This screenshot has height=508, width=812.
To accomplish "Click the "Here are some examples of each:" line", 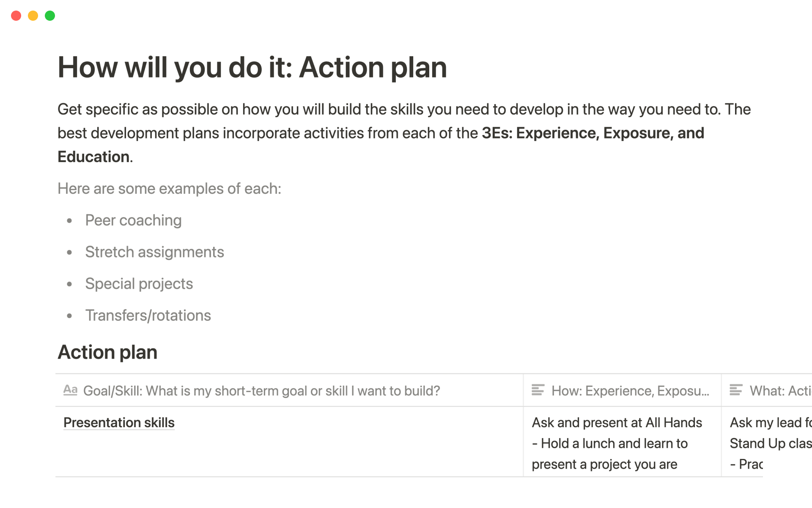I will 169,188.
